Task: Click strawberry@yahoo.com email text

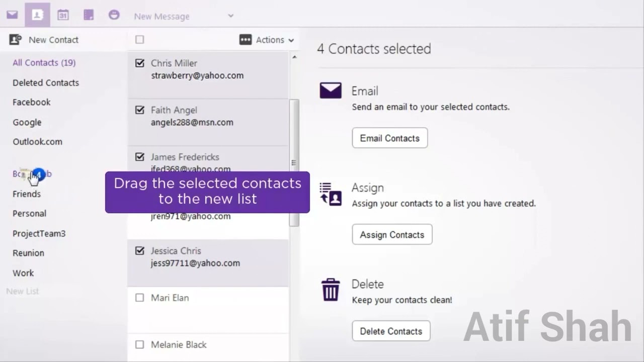Action: (x=197, y=75)
